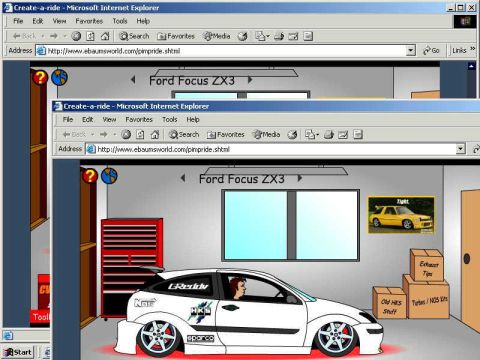This screenshot has width=480, height=360.
Task: Click the Print icon in back window toolbar
Action: point(279,36)
